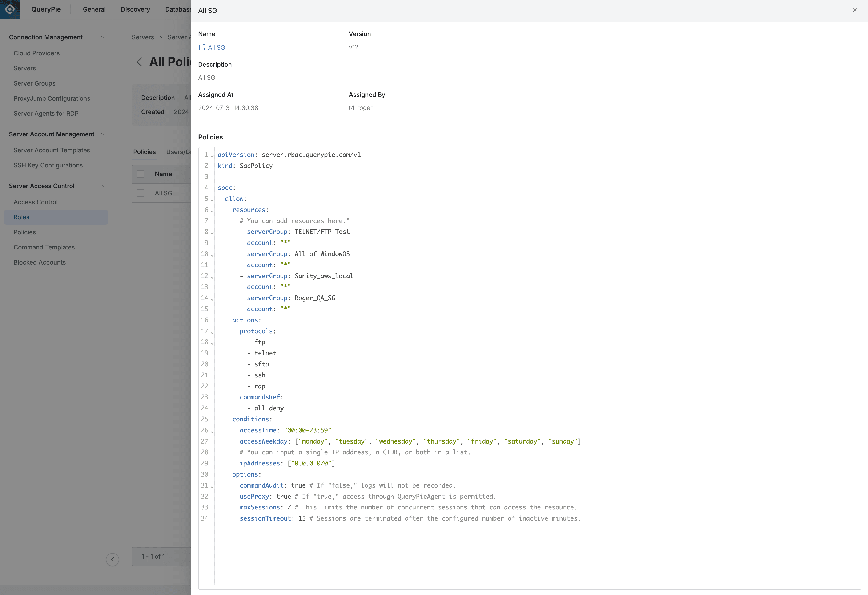
Task: Switch to the Policies tab
Action: tap(144, 152)
